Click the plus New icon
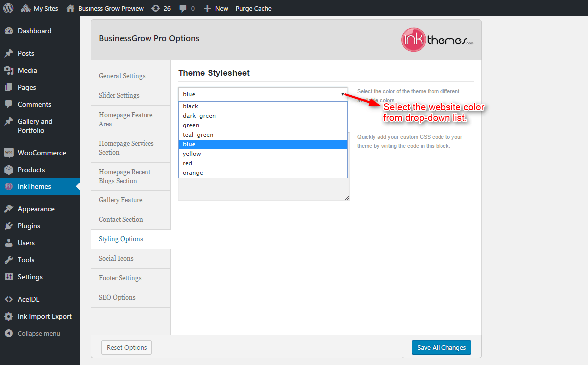Screen dimensions: 588x365 tap(207, 8)
